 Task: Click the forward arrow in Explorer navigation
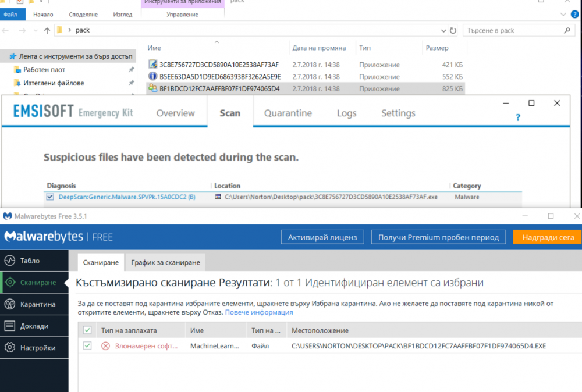22,30
